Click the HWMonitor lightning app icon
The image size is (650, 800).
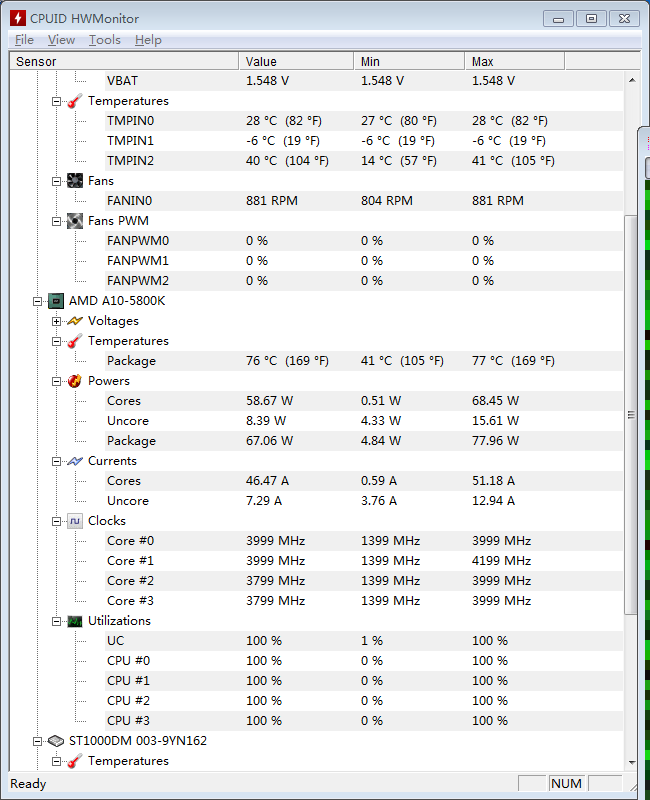(x=18, y=18)
